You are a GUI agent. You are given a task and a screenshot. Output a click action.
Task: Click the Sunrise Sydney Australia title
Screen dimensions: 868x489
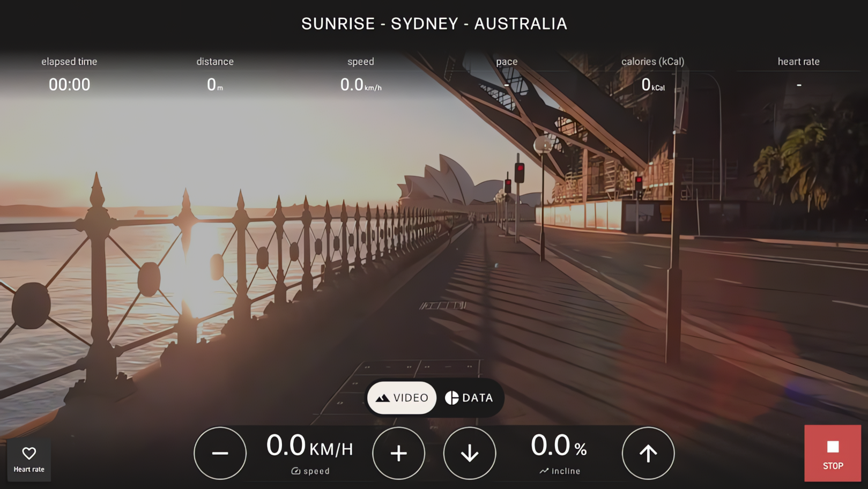click(x=434, y=24)
